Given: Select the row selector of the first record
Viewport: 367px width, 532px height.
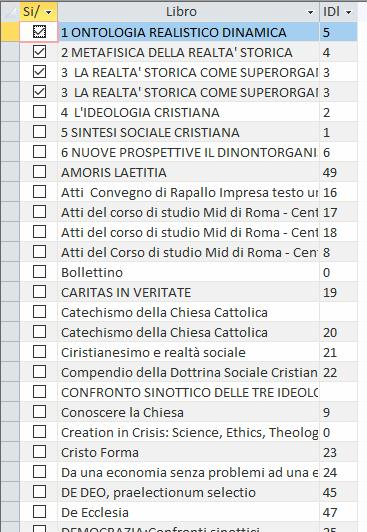Looking at the screenshot, I should (x=10, y=32).
